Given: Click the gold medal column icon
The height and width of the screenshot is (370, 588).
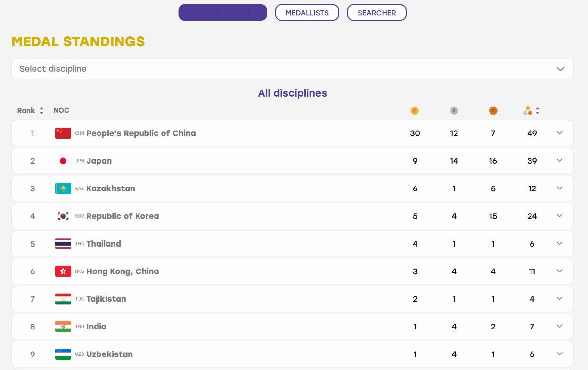Looking at the screenshot, I should [x=415, y=111].
